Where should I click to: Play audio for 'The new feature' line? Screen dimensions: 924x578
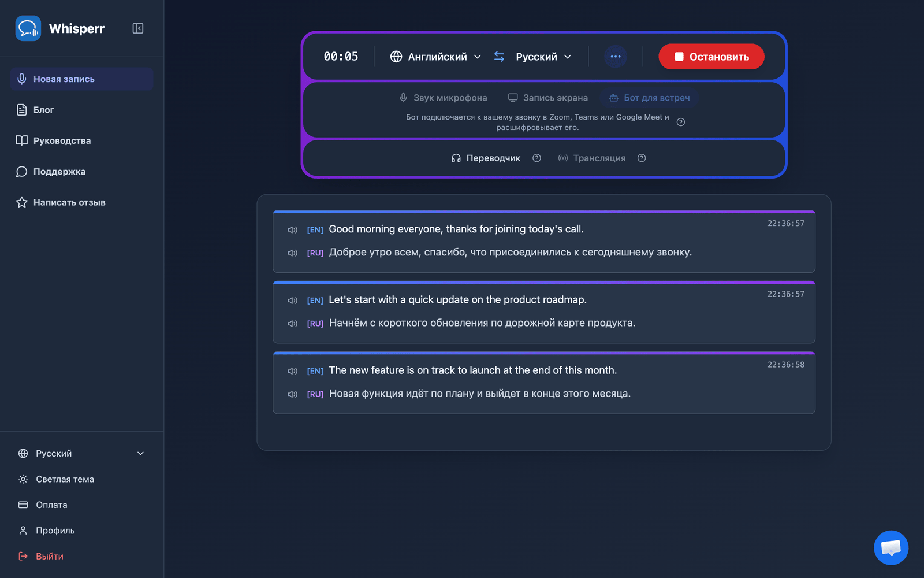[x=293, y=371]
